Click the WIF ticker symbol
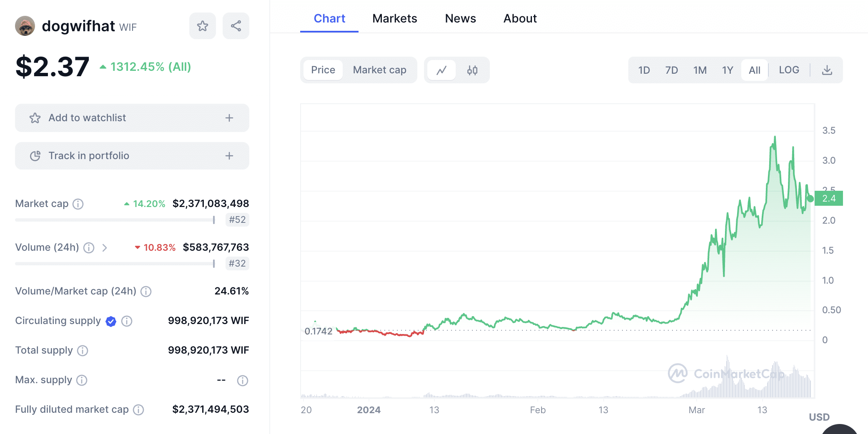Screen dimensions: 868x434 pyautogui.click(x=128, y=27)
